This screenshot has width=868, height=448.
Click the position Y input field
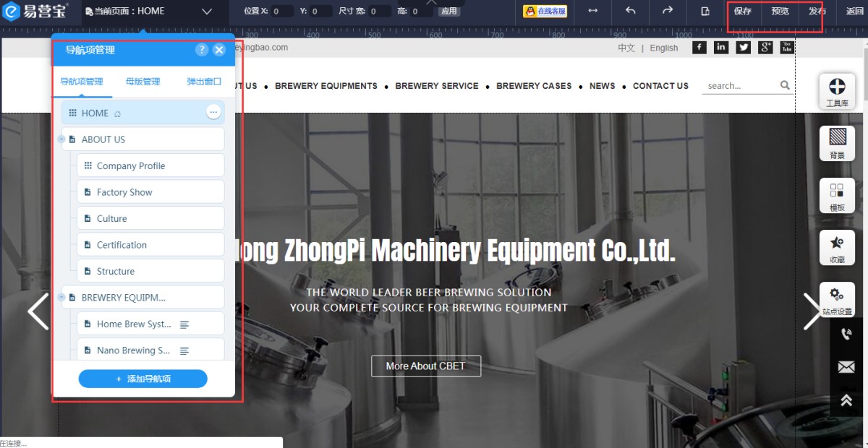click(321, 12)
